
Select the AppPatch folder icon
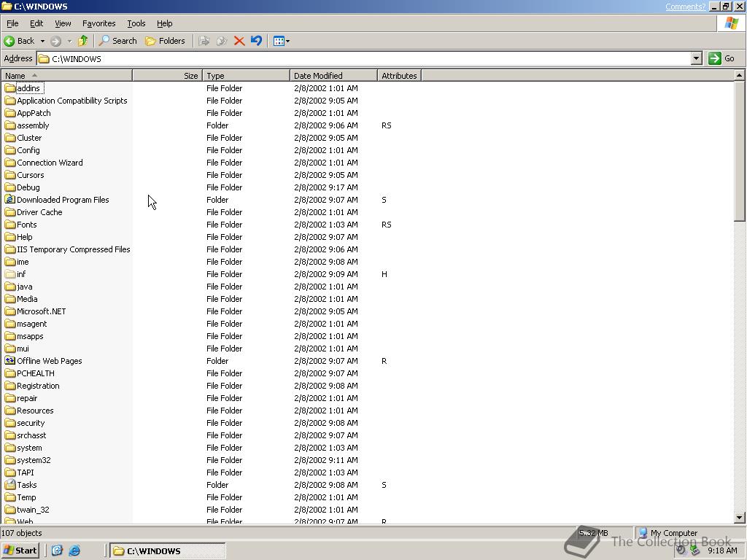tap(10, 113)
